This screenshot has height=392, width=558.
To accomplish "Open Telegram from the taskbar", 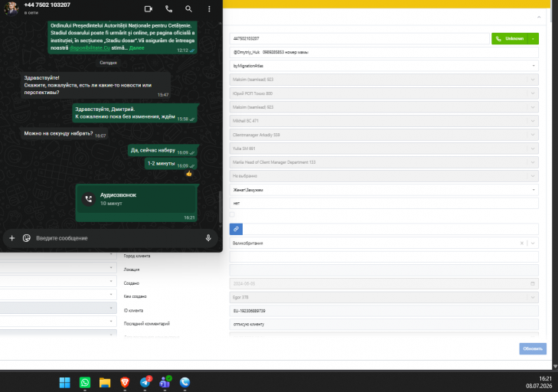I will 145,382.
